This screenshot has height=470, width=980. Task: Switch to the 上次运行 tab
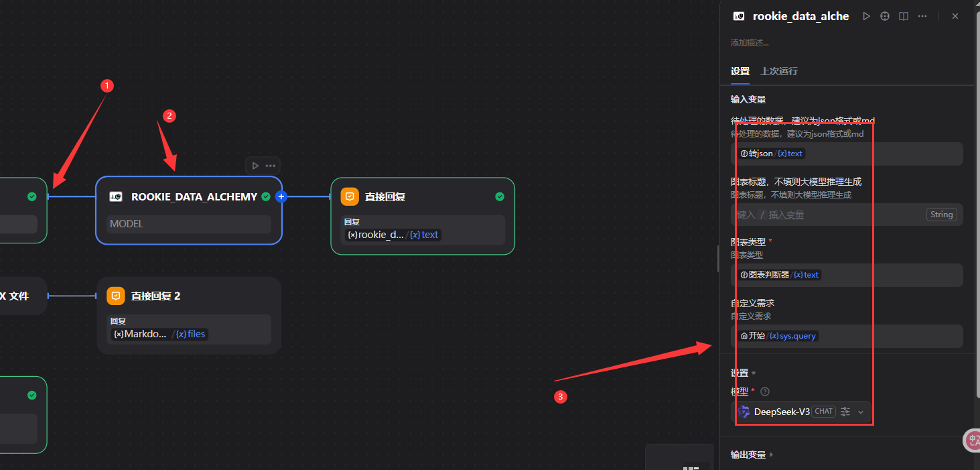[x=778, y=71]
